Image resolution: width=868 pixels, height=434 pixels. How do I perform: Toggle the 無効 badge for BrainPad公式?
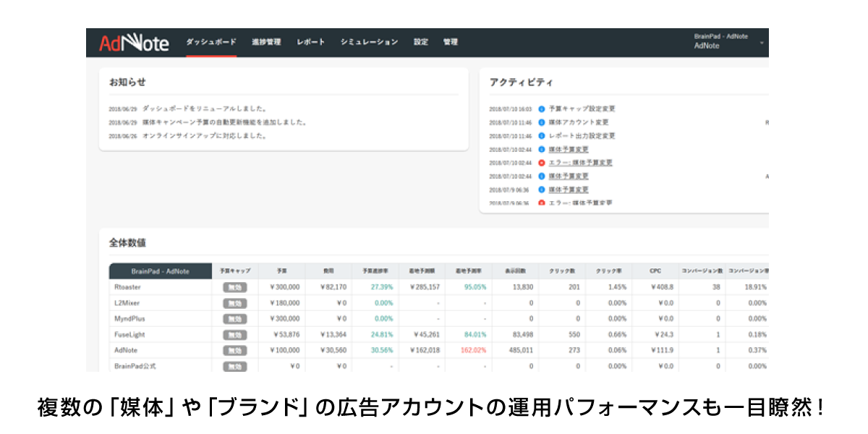pos(235,366)
